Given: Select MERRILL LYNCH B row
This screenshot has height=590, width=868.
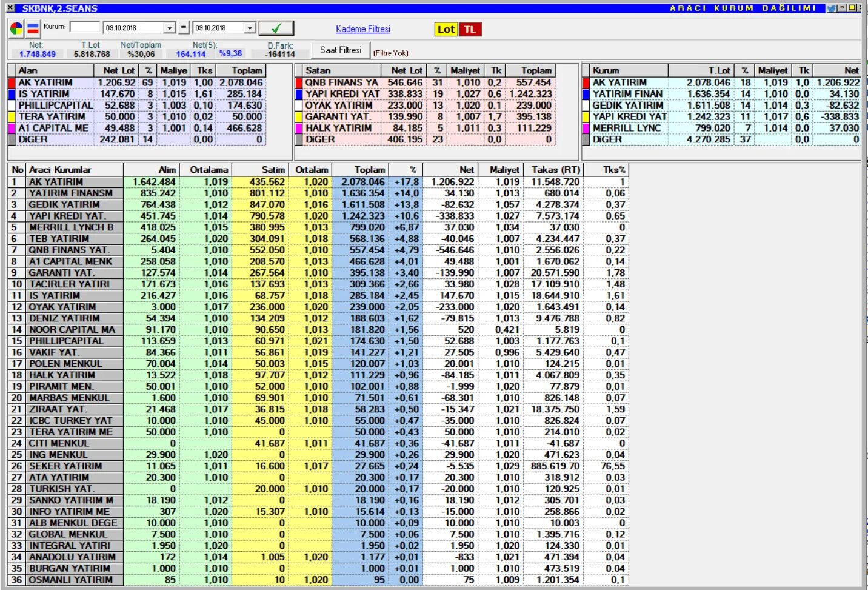Looking at the screenshot, I should coord(318,227).
